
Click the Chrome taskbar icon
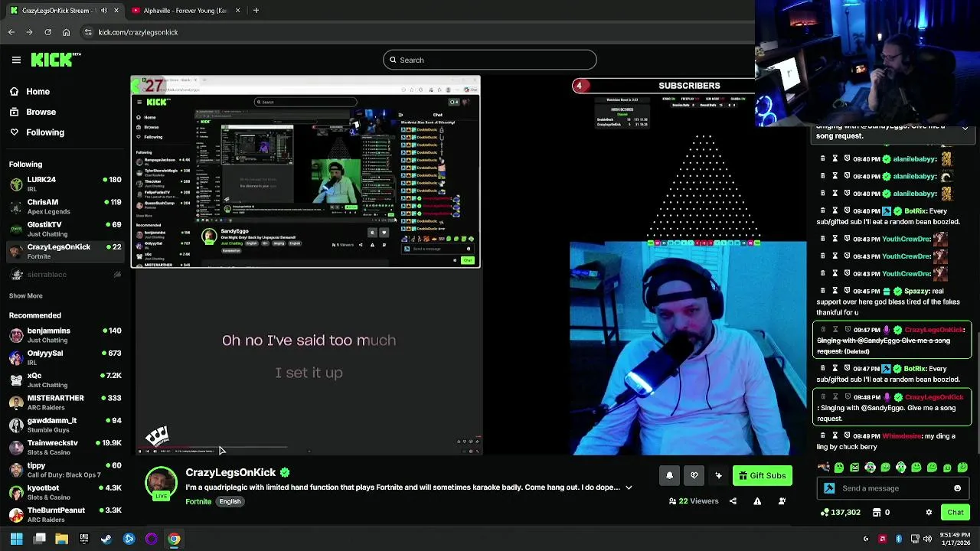click(x=174, y=539)
